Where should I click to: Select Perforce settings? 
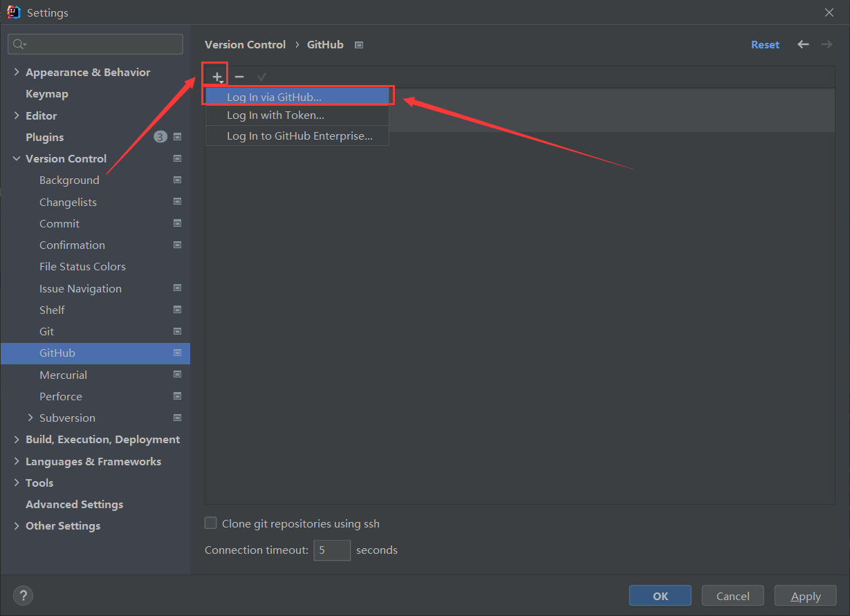pyautogui.click(x=61, y=396)
